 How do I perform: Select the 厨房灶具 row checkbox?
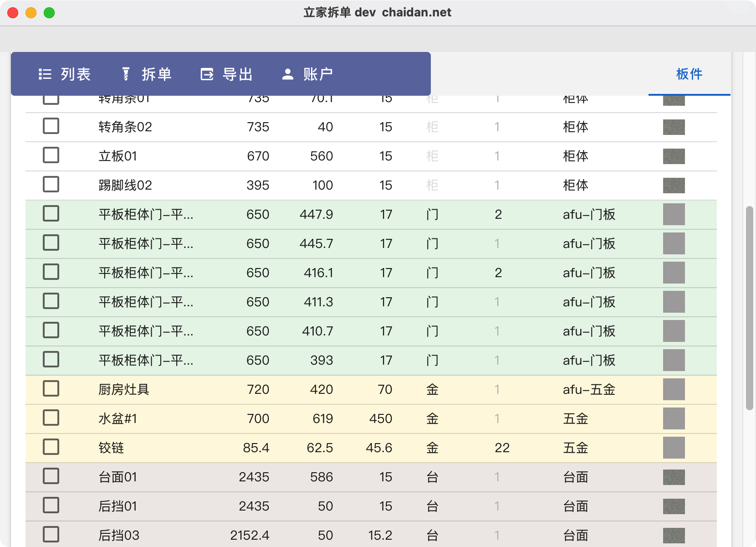51,389
